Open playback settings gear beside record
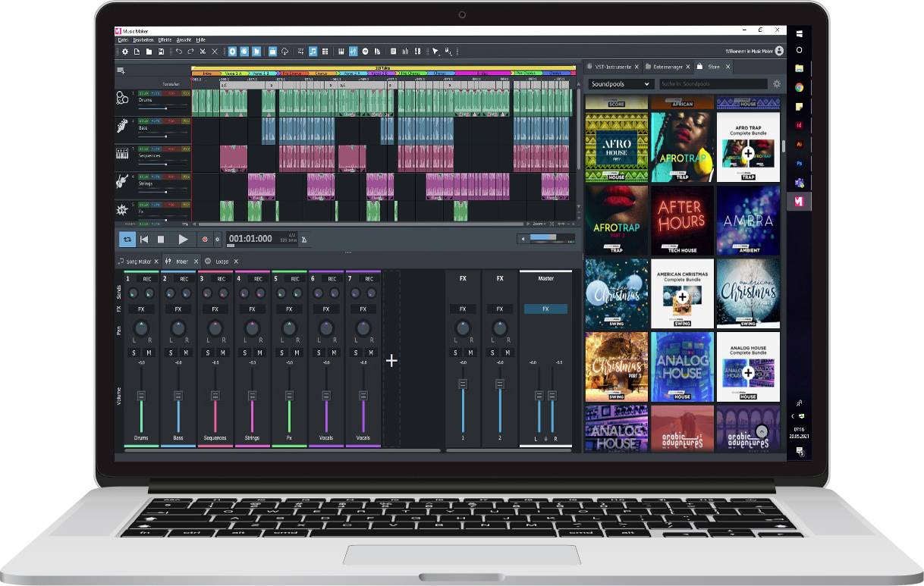This screenshot has height=586, width=924. pyautogui.click(x=218, y=240)
